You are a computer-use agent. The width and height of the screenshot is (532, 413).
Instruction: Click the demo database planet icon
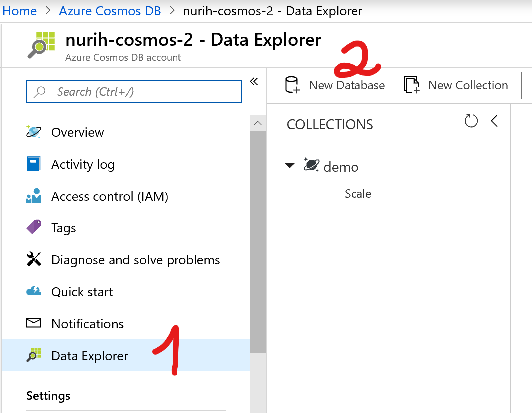(x=311, y=165)
